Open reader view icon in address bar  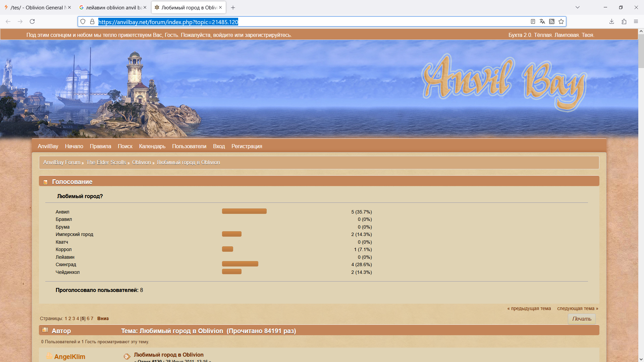[x=533, y=21]
